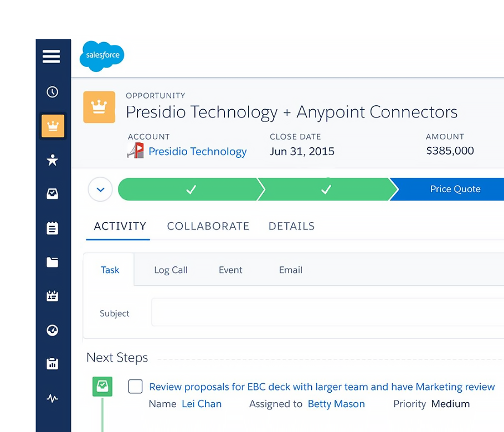
Task: Open the star person Leads icon
Action: pos(53,160)
